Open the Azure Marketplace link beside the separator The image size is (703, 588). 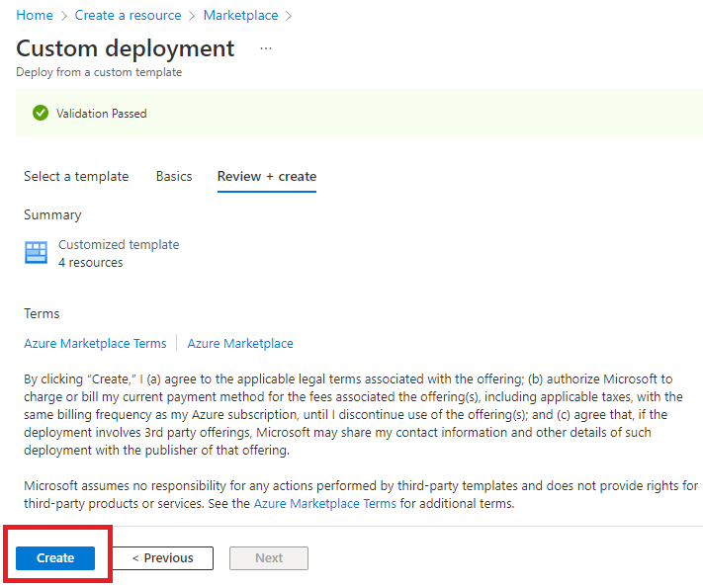point(240,344)
